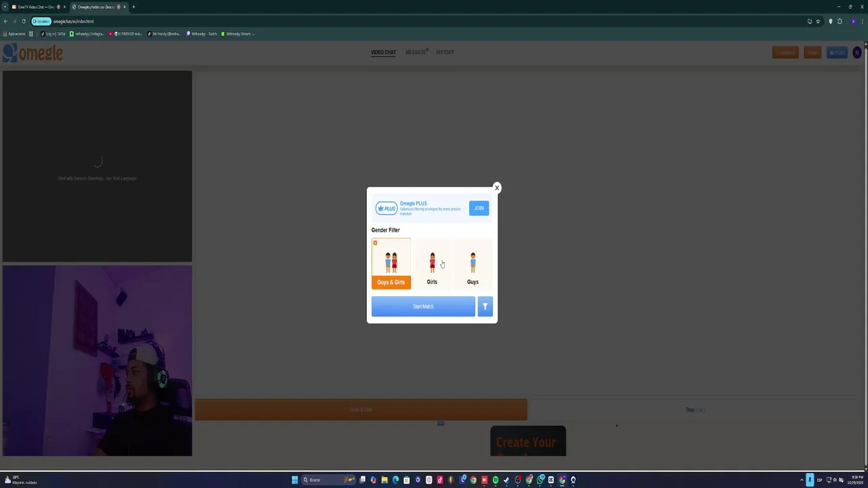Image resolution: width=868 pixels, height=488 pixels.
Task: Open the Aplicaciones bookmarks shortcut
Action: click(14, 34)
